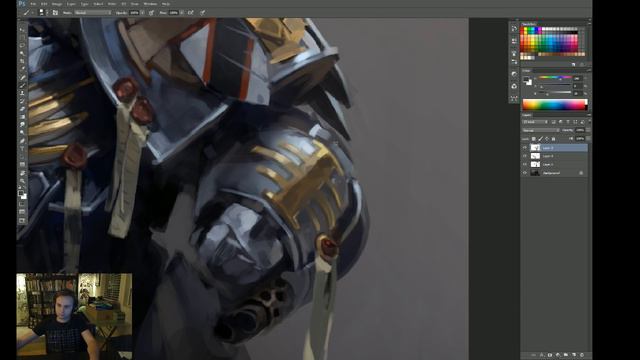Toggle Lock all padlock

tap(553, 139)
